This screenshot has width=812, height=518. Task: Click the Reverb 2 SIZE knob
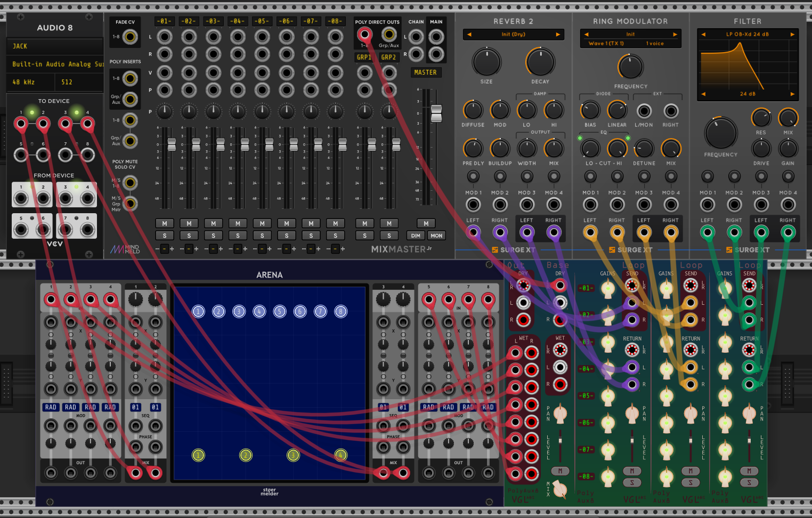[486, 62]
